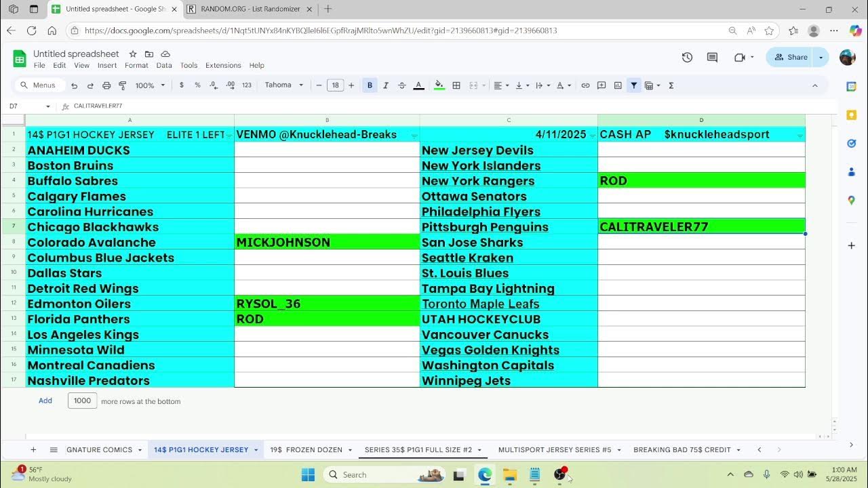868x488 pixels.
Task: Increase decimal places
Action: tap(230, 85)
